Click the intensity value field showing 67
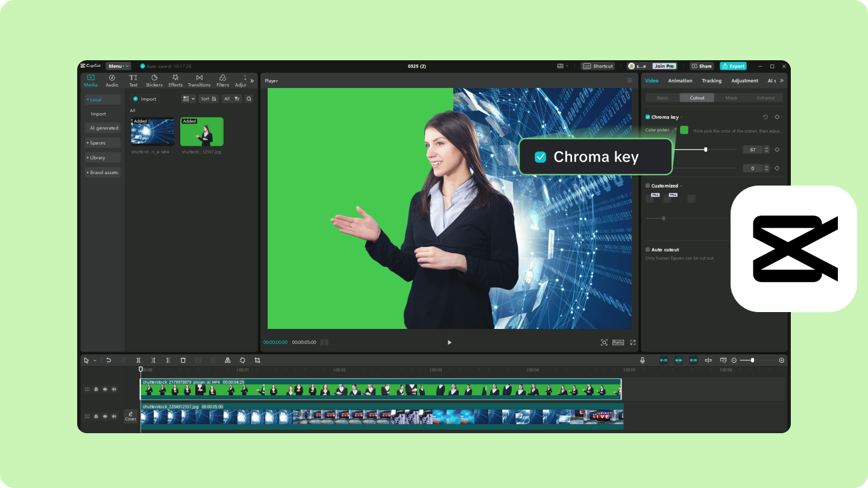 (x=753, y=149)
